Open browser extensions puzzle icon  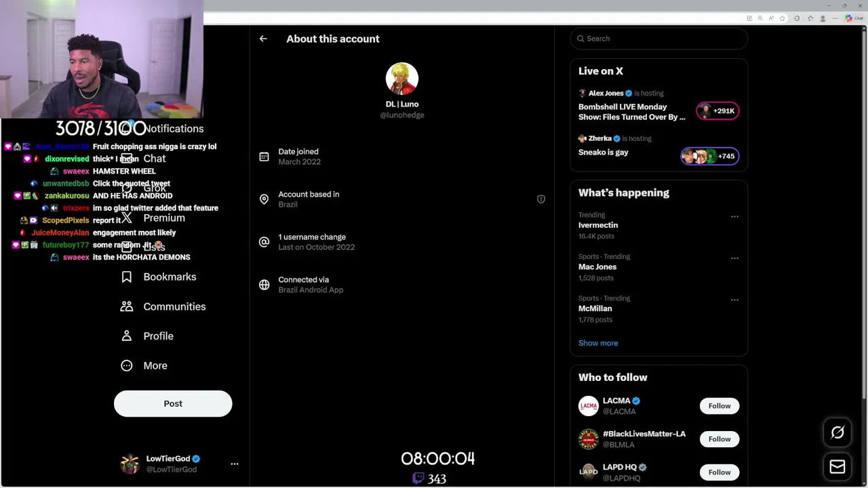(x=797, y=18)
